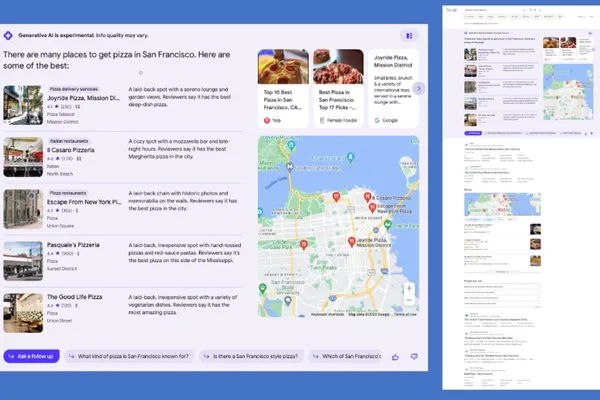The width and height of the screenshot is (600, 400).
Task: Click the map Terms of Use link
Action: click(405, 314)
